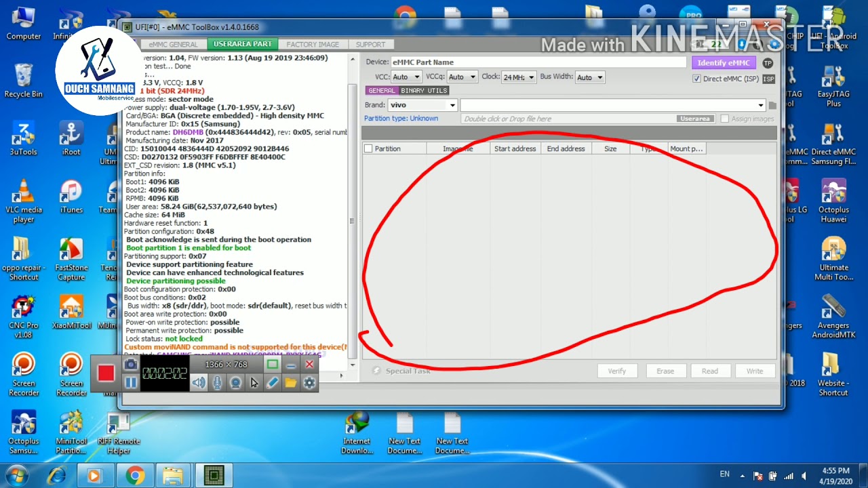Open the XiaoMiTool desktop icon

pyautogui.click(x=71, y=312)
